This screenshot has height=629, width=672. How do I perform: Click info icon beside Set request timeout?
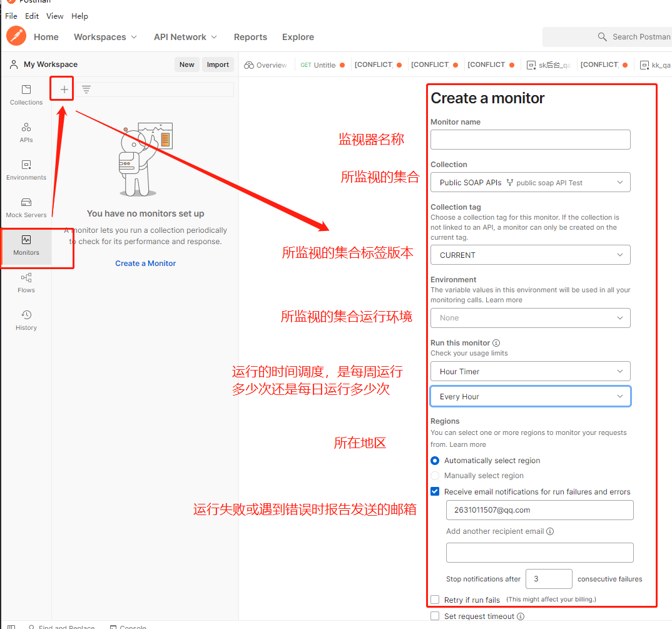pos(521,616)
